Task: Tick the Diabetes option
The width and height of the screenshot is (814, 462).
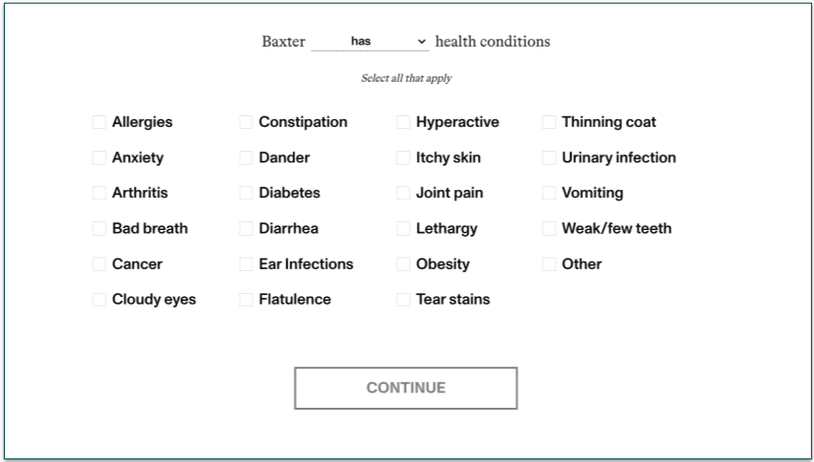Action: click(246, 193)
